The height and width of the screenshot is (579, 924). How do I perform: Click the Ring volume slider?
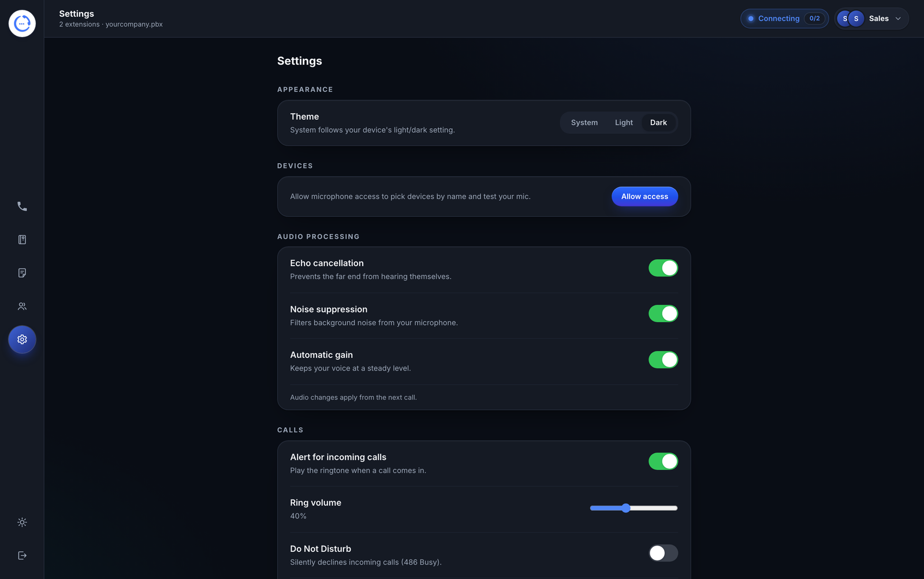pos(634,508)
